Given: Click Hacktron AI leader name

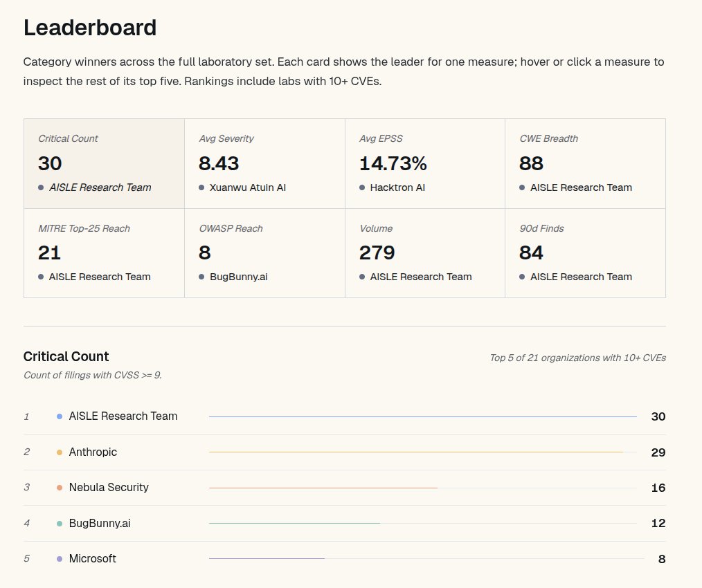Looking at the screenshot, I should tap(397, 187).
